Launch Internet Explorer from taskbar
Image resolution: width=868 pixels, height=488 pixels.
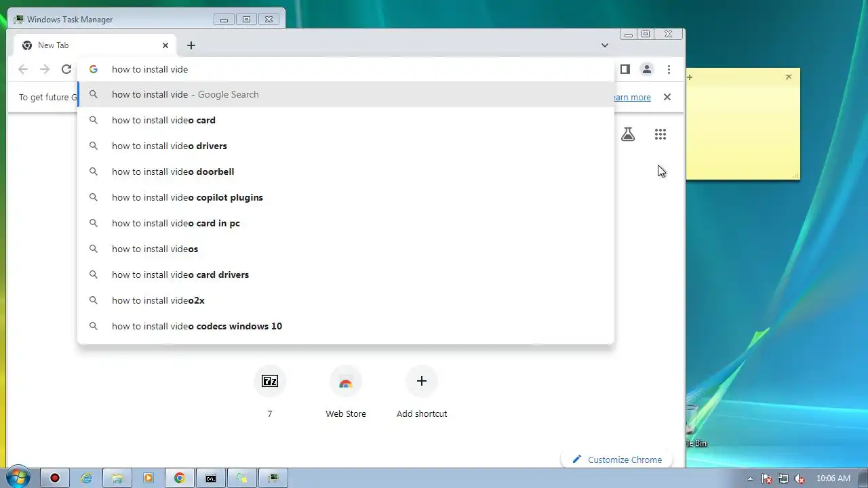[x=86, y=478]
